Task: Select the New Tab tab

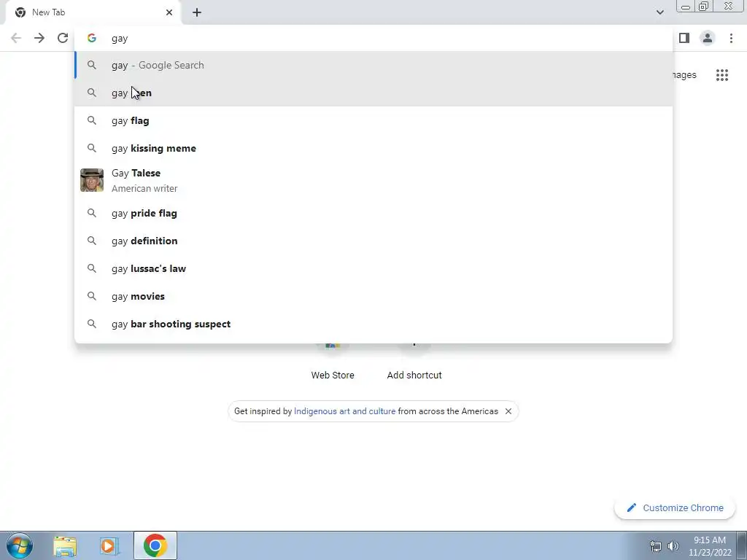Action: pyautogui.click(x=93, y=12)
